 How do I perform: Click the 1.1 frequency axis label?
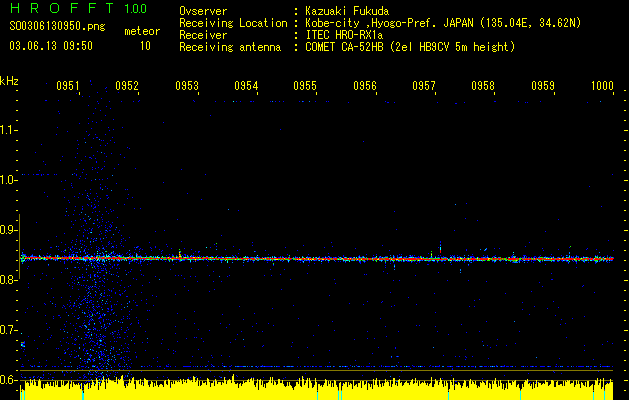(x=8, y=129)
